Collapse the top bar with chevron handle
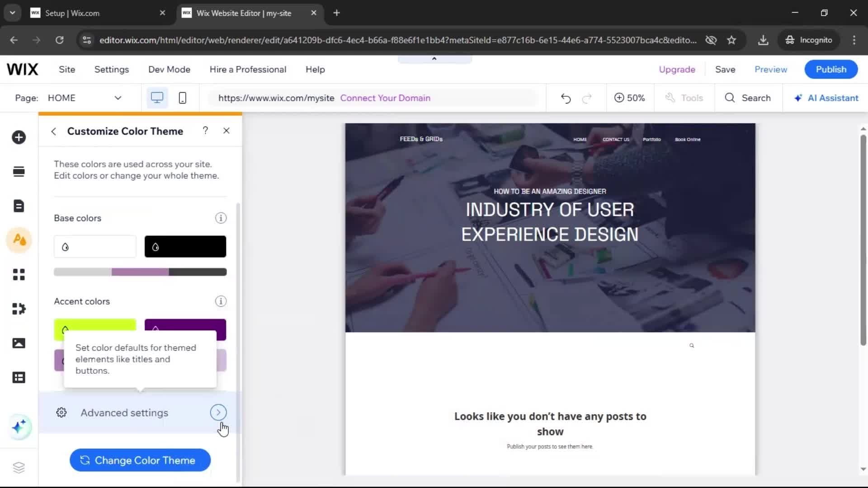This screenshot has height=488, width=868. [x=434, y=59]
